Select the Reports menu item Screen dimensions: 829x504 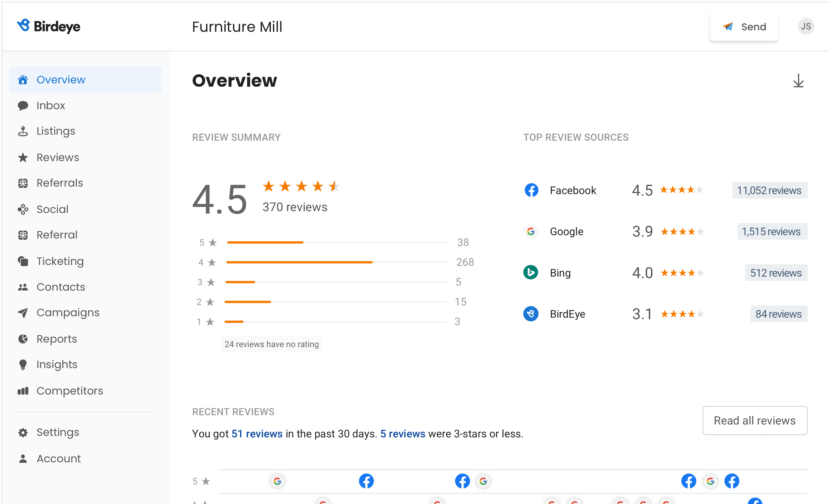57,339
